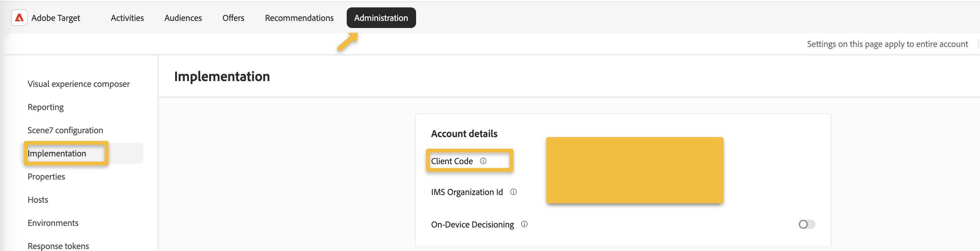This screenshot has width=980, height=251.
Task: Open the Activities tab
Action: 127,18
